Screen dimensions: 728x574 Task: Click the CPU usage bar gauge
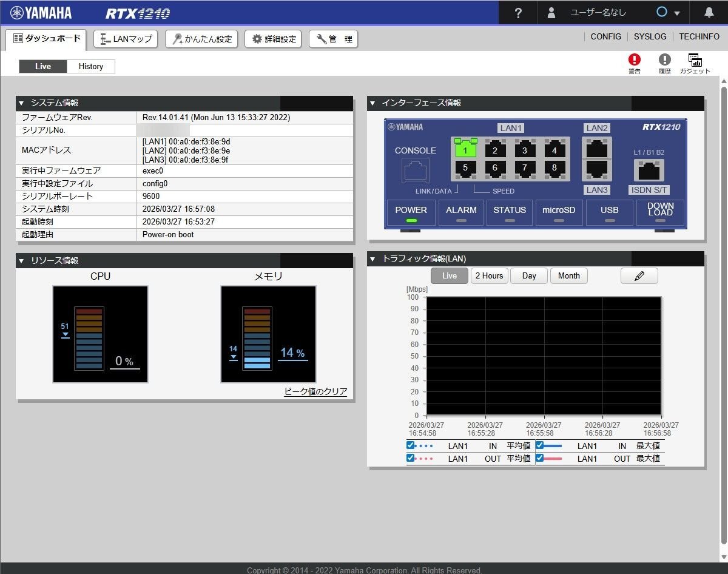coord(89,338)
